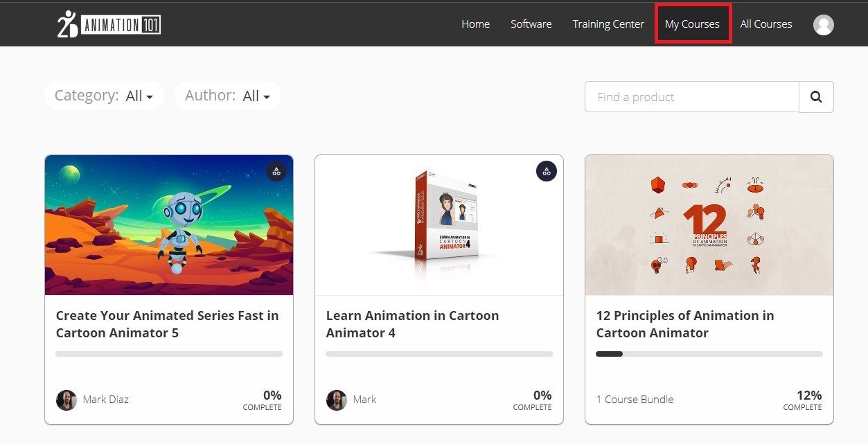The width and height of the screenshot is (868, 444).
Task: Click the 2D Animation 101 logo
Action: point(109,24)
